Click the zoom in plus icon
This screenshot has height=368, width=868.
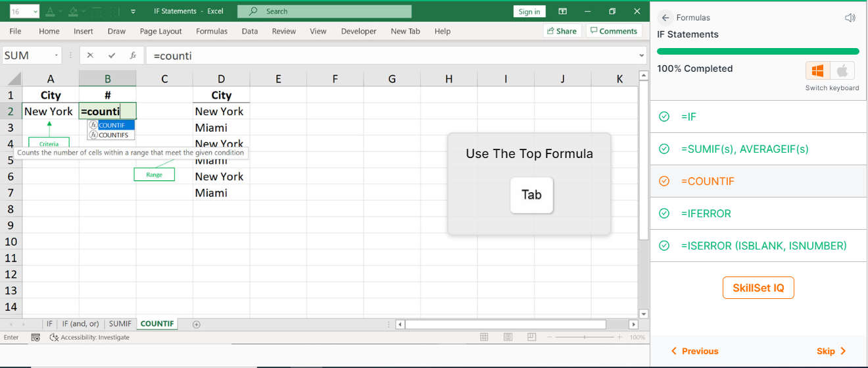tap(619, 337)
